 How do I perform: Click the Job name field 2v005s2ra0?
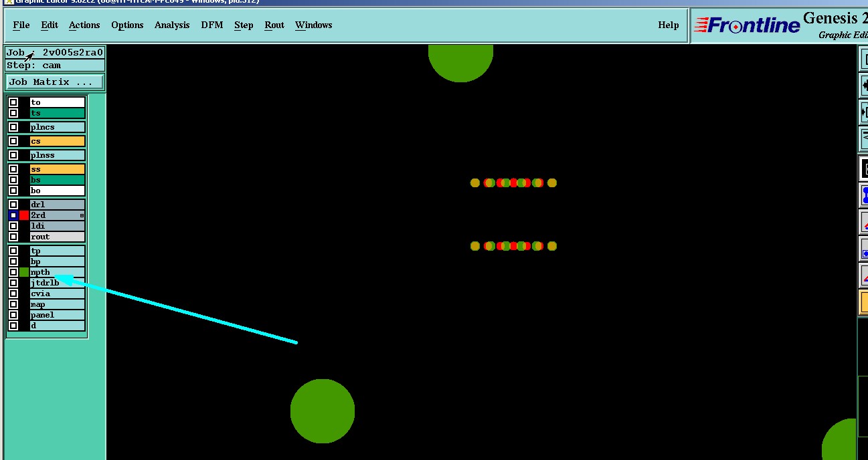point(55,52)
